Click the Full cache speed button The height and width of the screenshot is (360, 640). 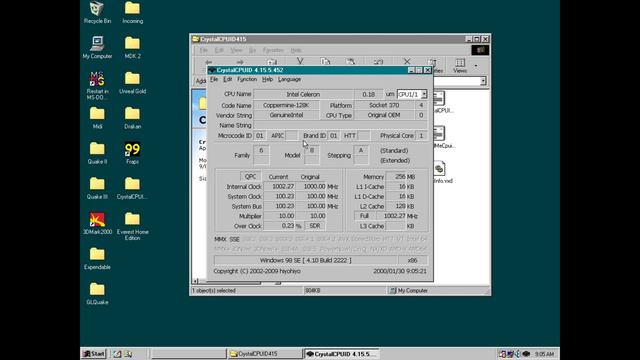pyautogui.click(x=364, y=216)
